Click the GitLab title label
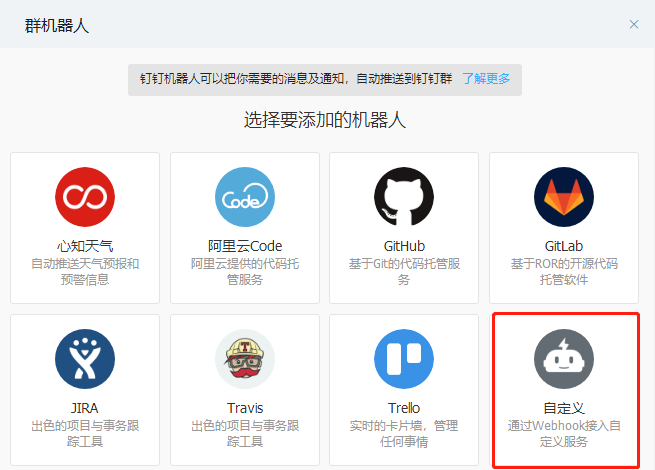This screenshot has width=655, height=470. [564, 246]
